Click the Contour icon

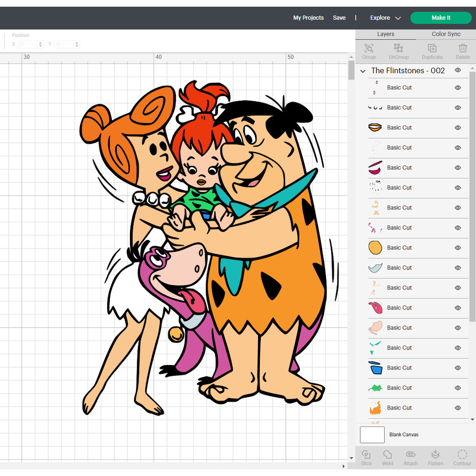click(x=462, y=457)
